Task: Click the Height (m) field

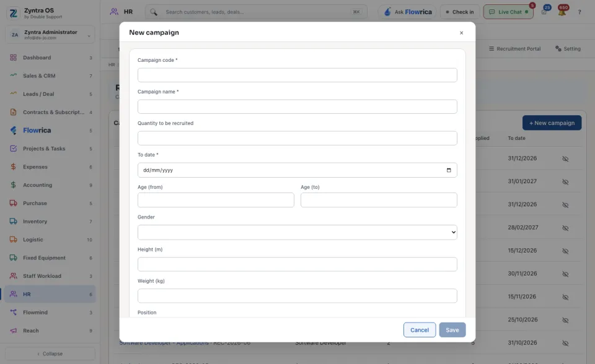Action: (297, 264)
